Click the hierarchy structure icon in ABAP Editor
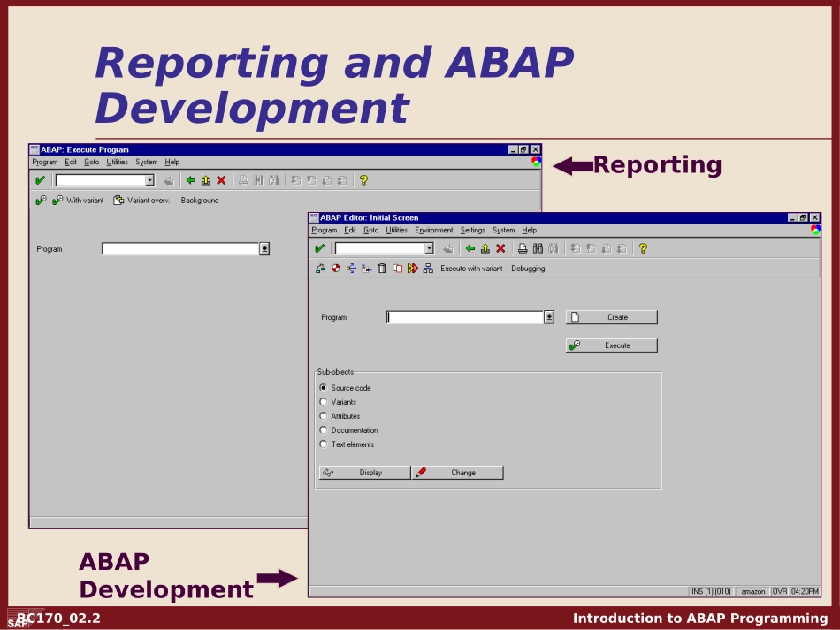 click(x=428, y=268)
